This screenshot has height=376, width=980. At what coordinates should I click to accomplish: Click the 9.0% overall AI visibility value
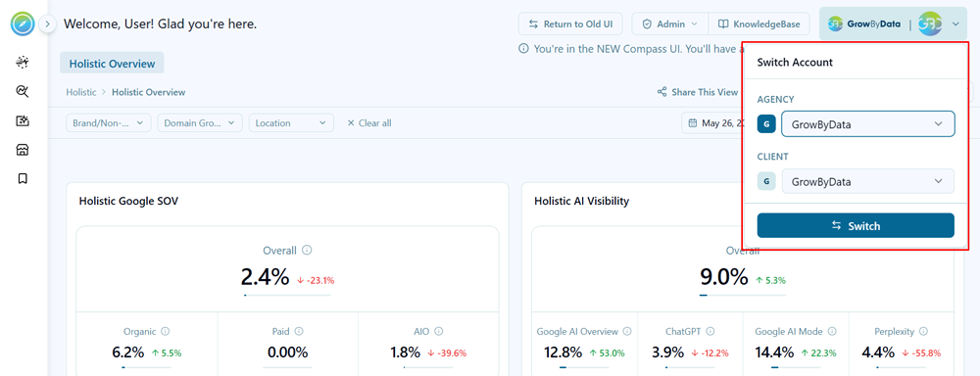coord(724,277)
